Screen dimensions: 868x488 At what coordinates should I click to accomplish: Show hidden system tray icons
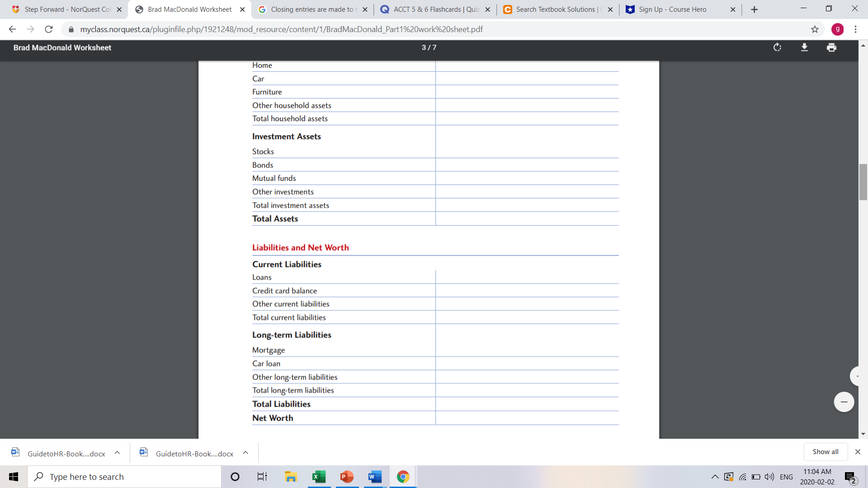(x=715, y=477)
